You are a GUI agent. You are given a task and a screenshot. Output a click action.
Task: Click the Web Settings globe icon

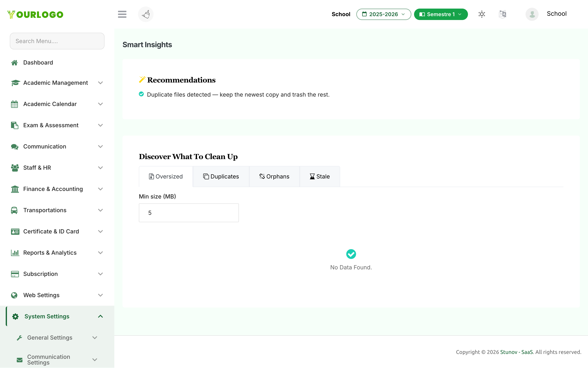[x=14, y=295]
